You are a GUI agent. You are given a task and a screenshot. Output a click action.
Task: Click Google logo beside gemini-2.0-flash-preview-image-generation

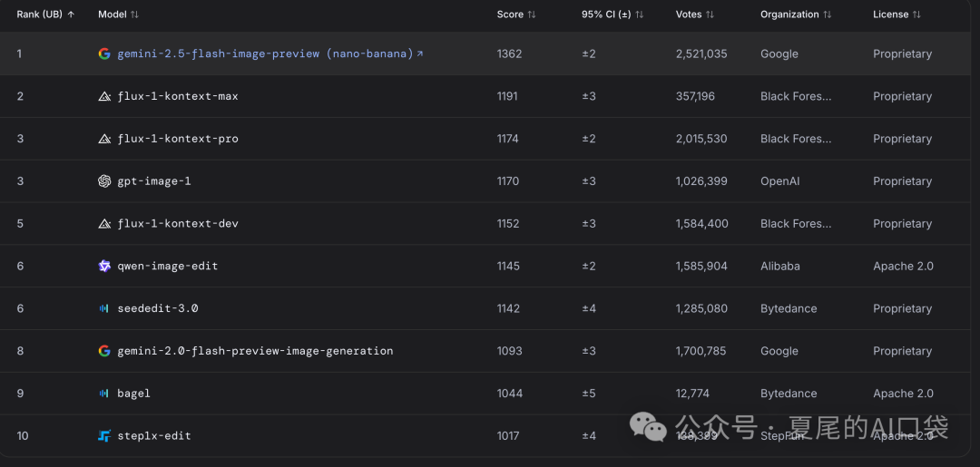[x=104, y=351]
